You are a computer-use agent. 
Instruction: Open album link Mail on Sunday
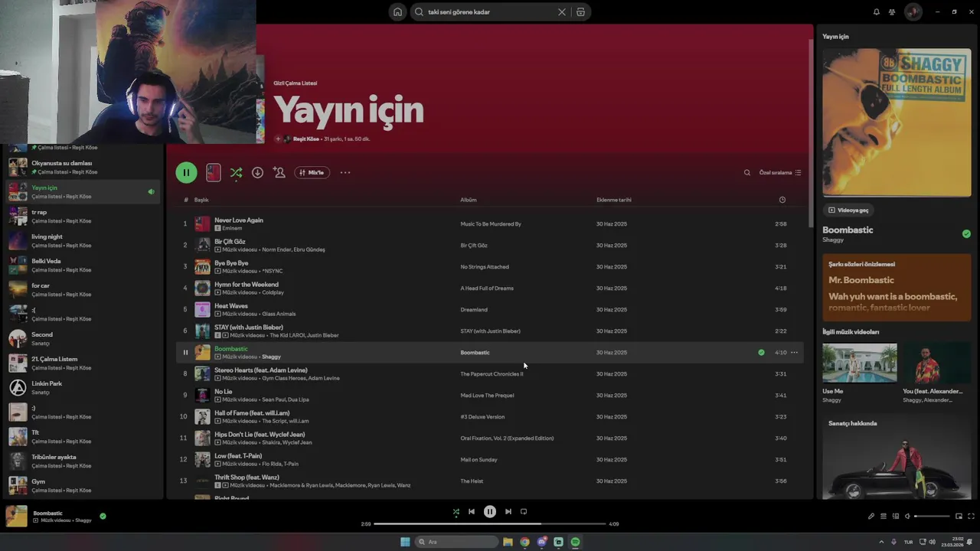[x=479, y=460]
